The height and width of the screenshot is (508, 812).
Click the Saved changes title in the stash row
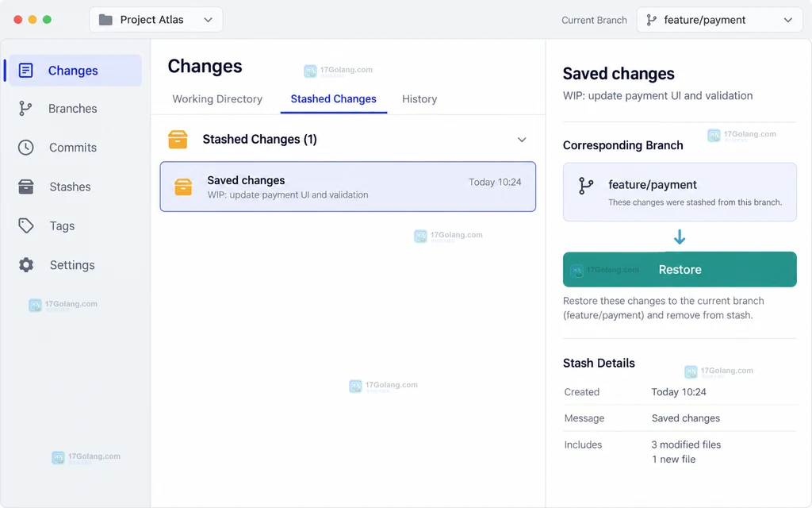(246, 180)
